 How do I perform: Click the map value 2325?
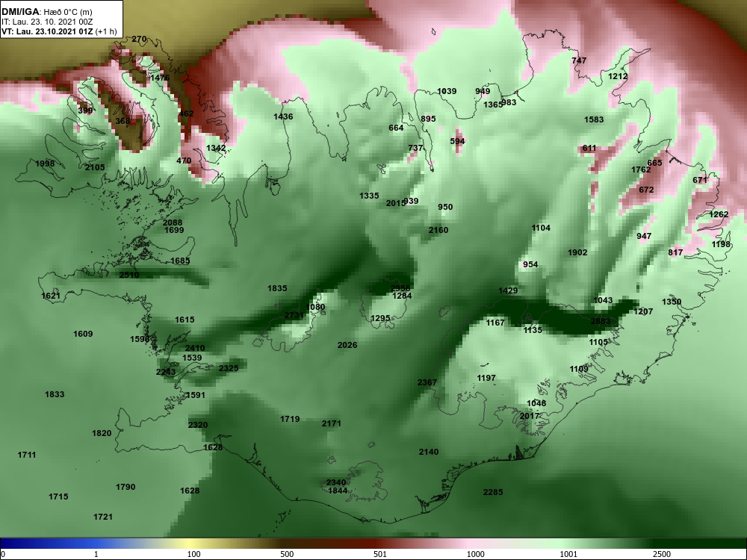coord(229,368)
